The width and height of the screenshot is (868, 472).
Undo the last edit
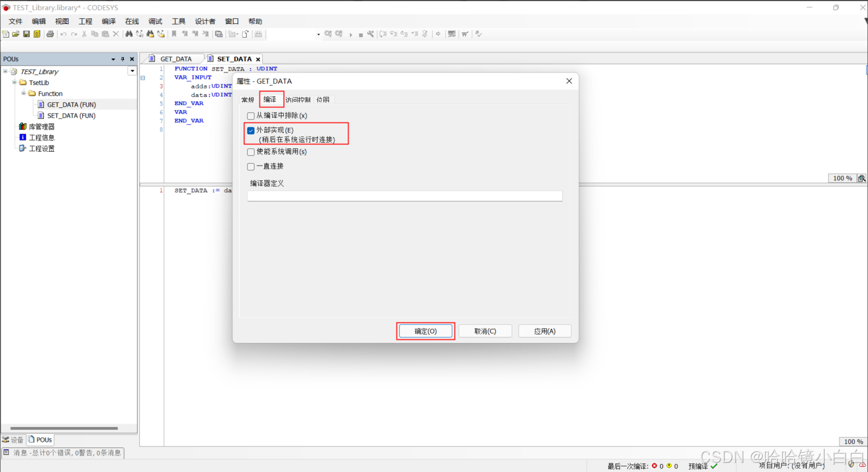point(63,34)
